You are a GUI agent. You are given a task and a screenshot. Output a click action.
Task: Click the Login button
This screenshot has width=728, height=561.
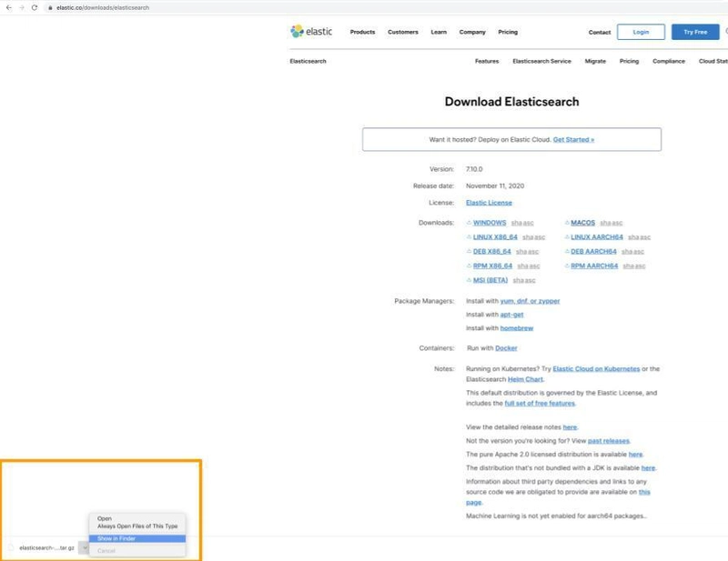tap(641, 32)
